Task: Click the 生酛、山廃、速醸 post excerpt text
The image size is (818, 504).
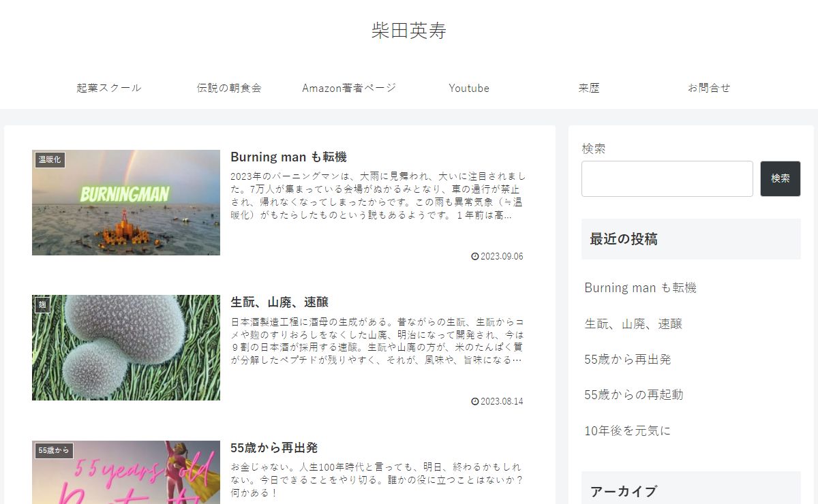Action: (x=377, y=341)
